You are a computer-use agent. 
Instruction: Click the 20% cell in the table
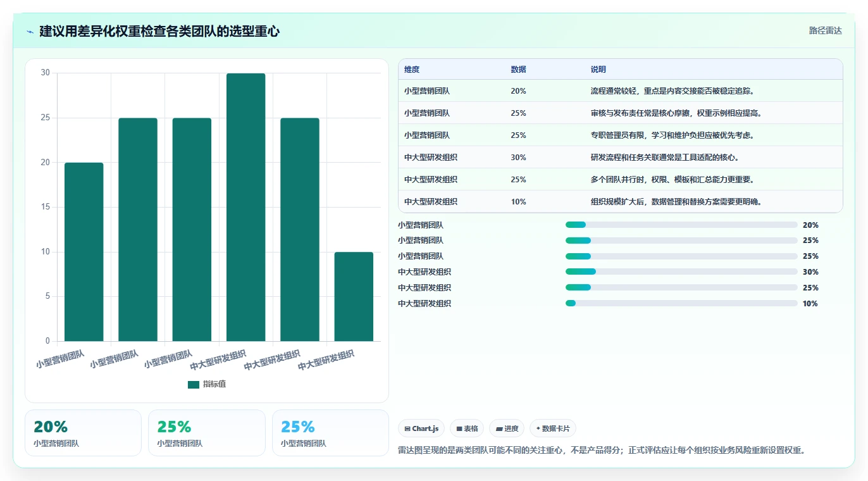coord(518,91)
